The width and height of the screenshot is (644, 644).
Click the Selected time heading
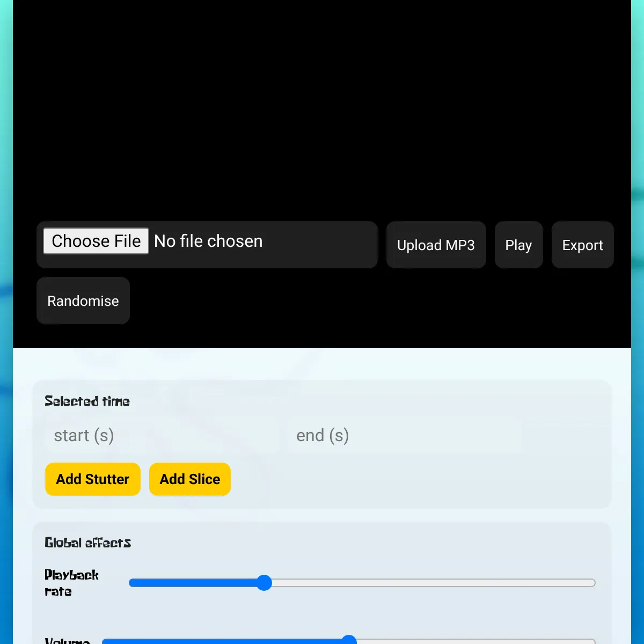point(87,401)
